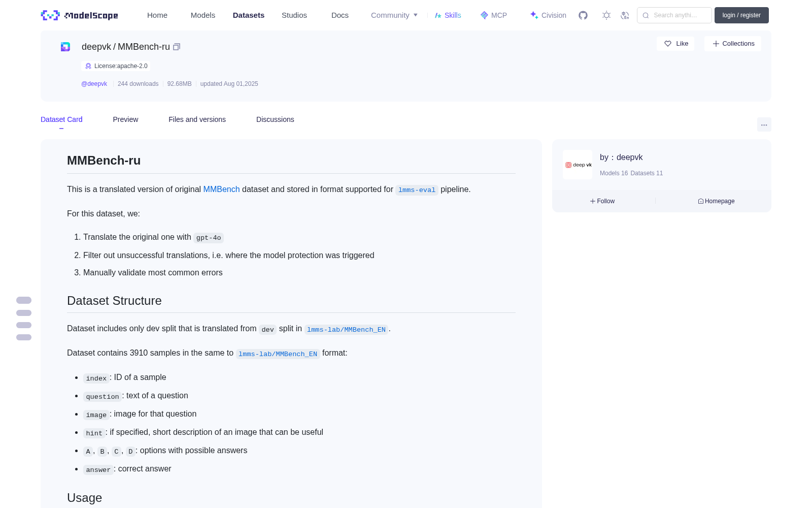Open lmms-lab/MMBench_EN link before 'format:'
The height and width of the screenshot is (508, 812).
(x=278, y=354)
